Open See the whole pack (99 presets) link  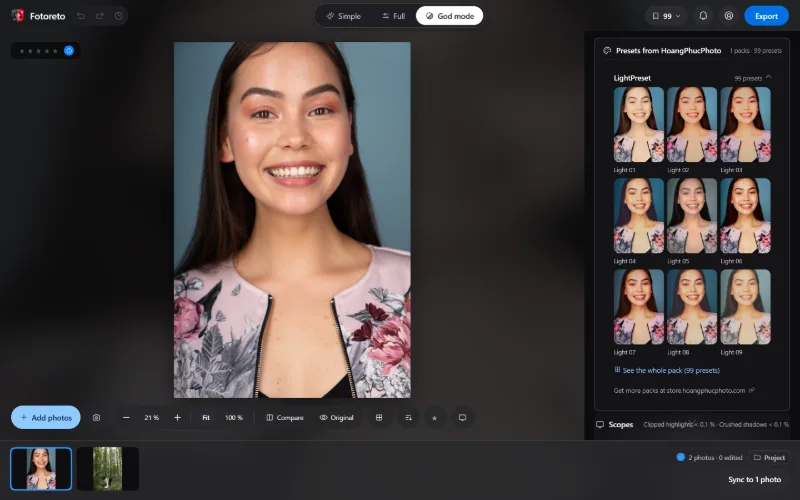pos(667,370)
